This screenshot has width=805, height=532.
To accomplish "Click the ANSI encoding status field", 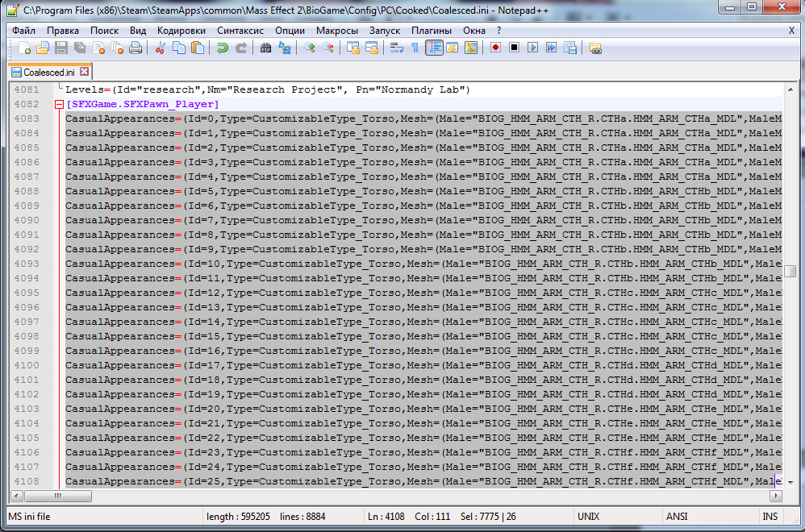I will (x=676, y=517).
